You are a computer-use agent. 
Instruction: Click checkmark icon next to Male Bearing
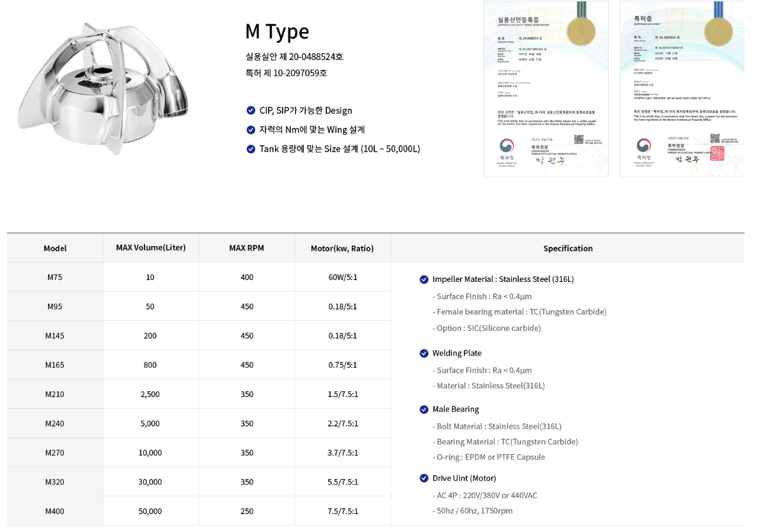point(424,409)
